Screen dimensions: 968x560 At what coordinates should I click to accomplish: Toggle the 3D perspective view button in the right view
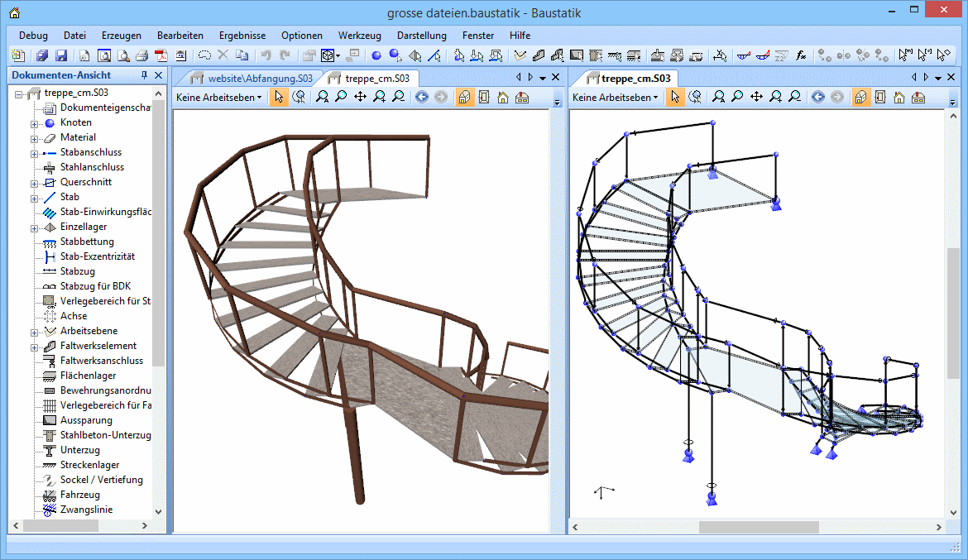[861, 98]
